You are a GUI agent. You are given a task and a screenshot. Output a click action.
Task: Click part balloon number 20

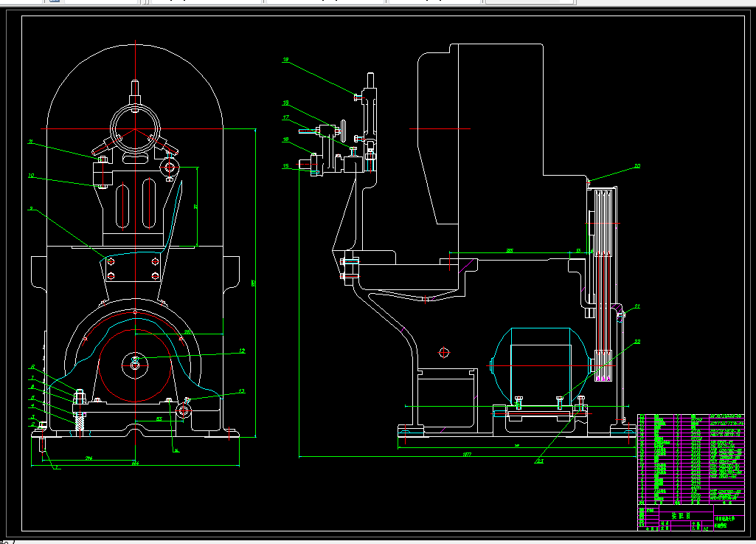637,166
